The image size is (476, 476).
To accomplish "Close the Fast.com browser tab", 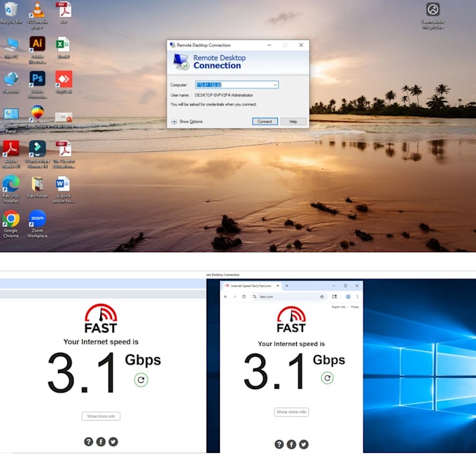I will 277,286.
